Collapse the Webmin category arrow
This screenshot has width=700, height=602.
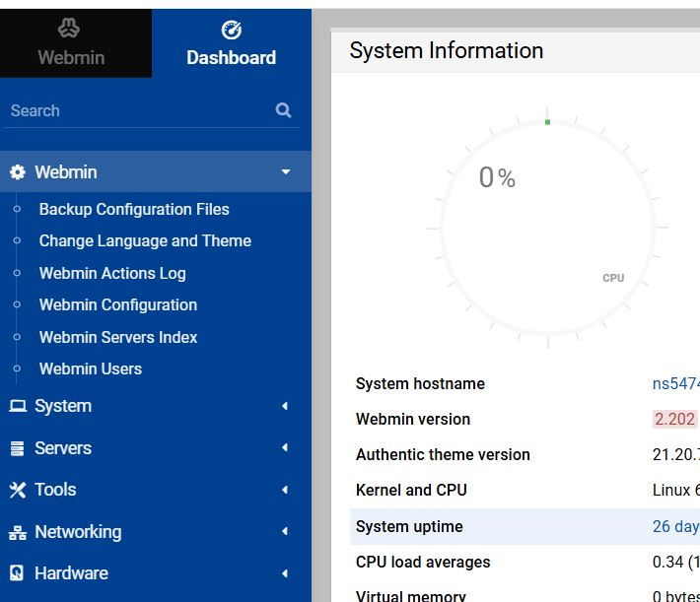point(286,172)
